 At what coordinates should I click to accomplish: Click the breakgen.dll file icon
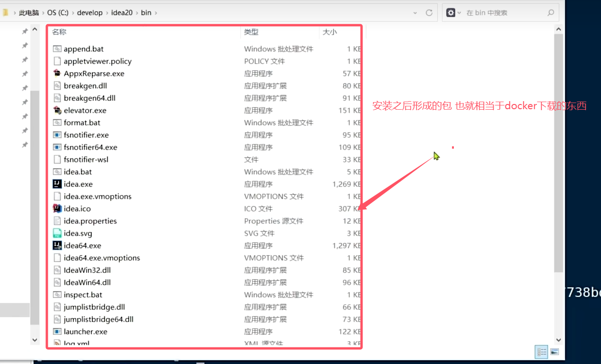(x=57, y=86)
